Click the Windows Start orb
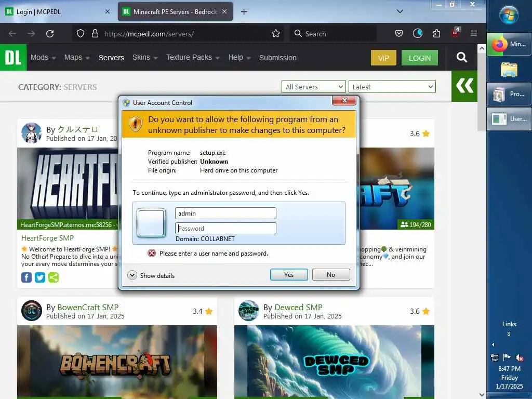Screen dimensions: 532x399 (x=509, y=15)
